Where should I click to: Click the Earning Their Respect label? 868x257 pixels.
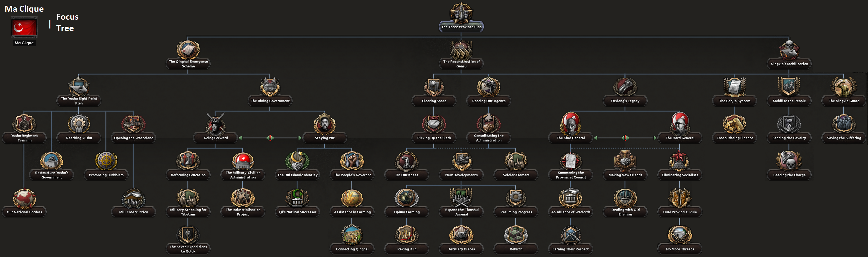[571, 249]
